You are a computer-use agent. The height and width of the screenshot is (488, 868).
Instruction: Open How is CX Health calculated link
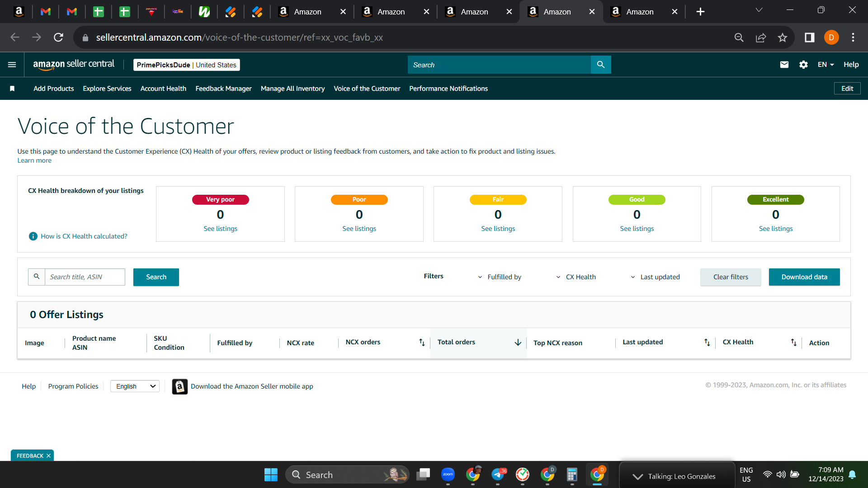pyautogui.click(x=84, y=236)
